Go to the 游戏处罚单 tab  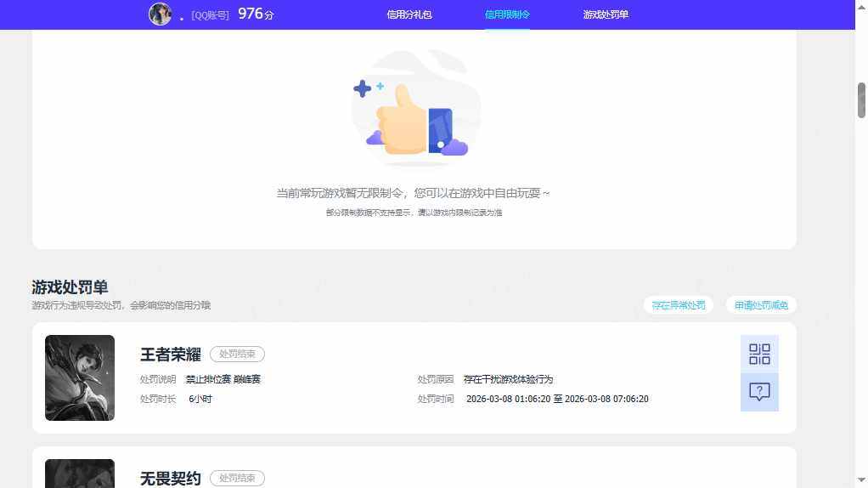606,15
